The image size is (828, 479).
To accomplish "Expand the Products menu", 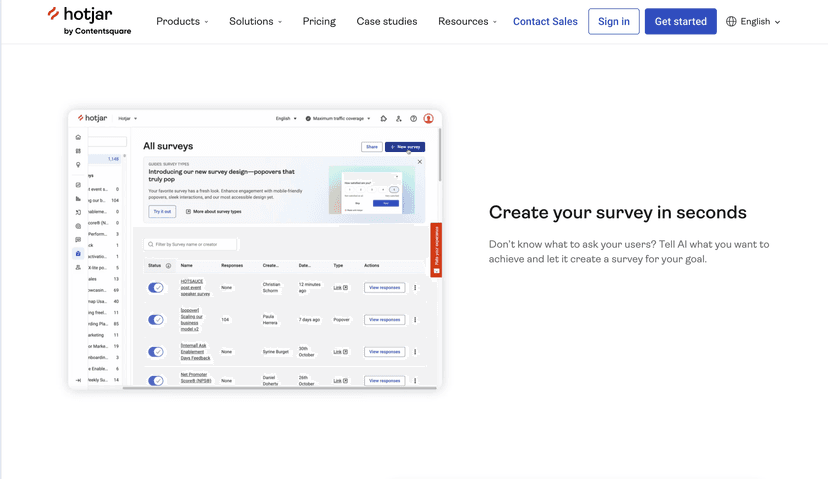I will coord(182,22).
